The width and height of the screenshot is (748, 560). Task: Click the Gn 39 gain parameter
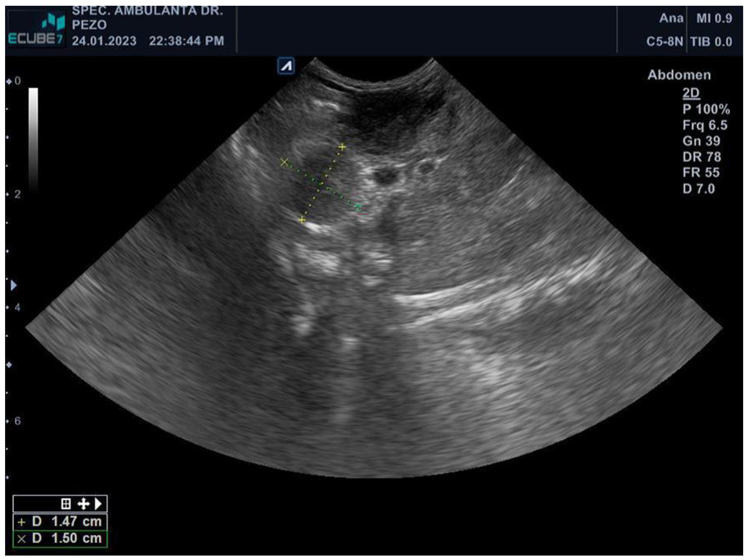pos(701,141)
